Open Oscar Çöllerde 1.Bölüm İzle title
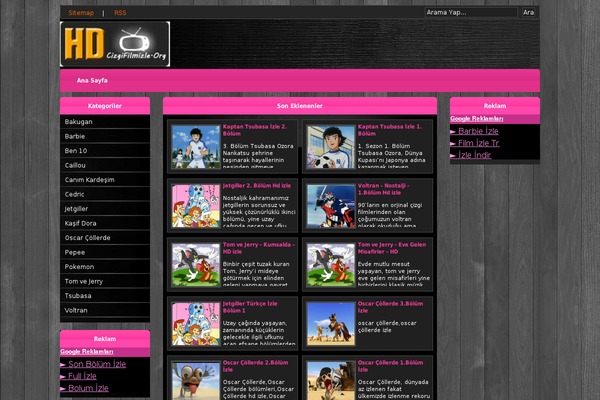The width and height of the screenshot is (600, 400). coord(390,366)
